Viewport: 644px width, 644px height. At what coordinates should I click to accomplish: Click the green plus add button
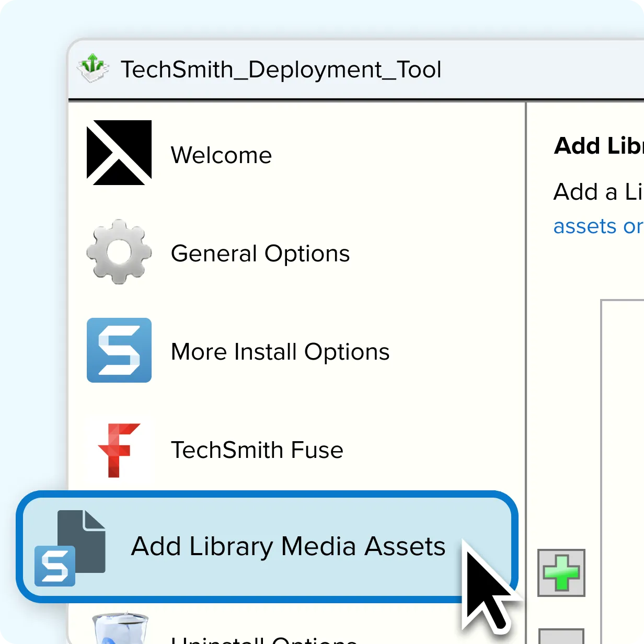(561, 573)
